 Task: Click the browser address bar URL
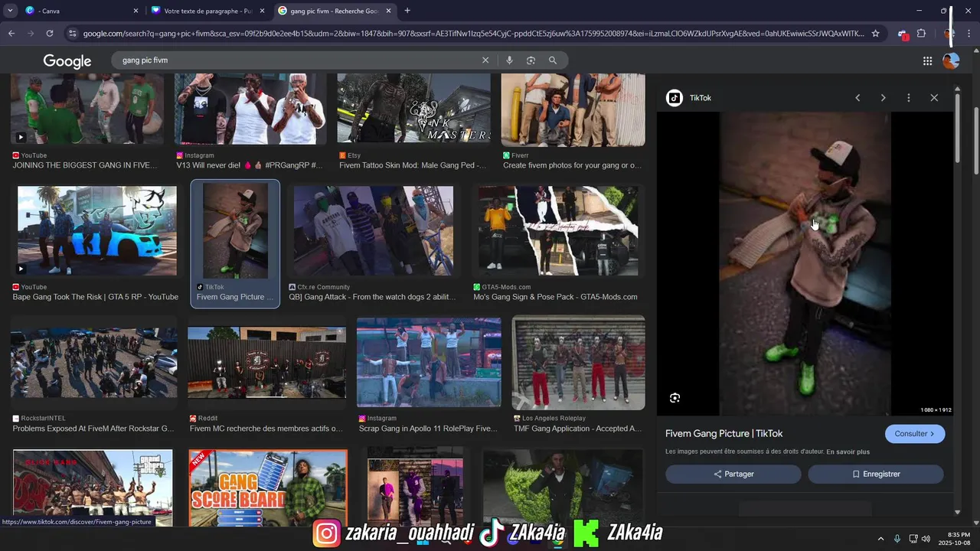(473, 34)
